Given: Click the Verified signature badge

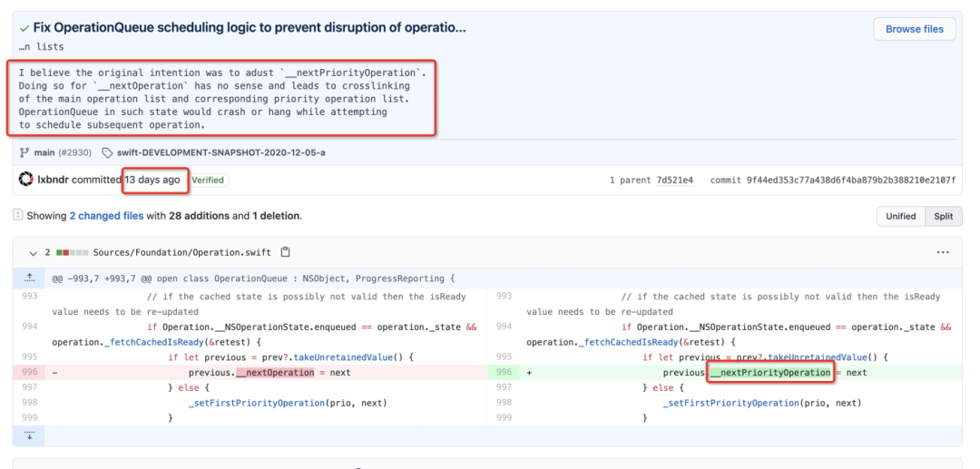Looking at the screenshot, I should click(x=208, y=180).
